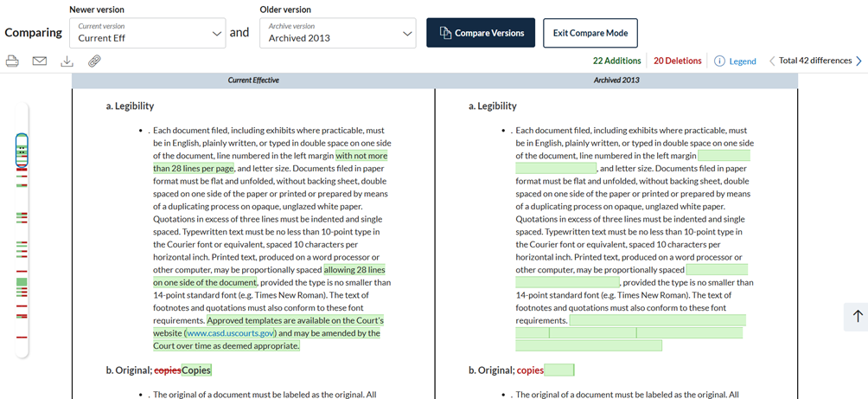Click the Current Effective column header
This screenshot has width=868, height=399.
(253, 80)
